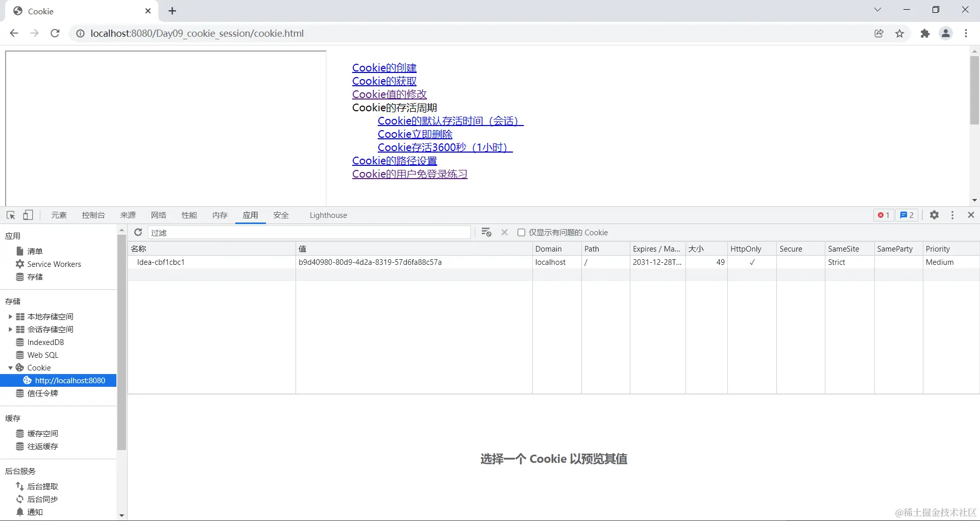The image size is (980, 521).
Task: Open the Cookie立即删除 link
Action: point(415,134)
